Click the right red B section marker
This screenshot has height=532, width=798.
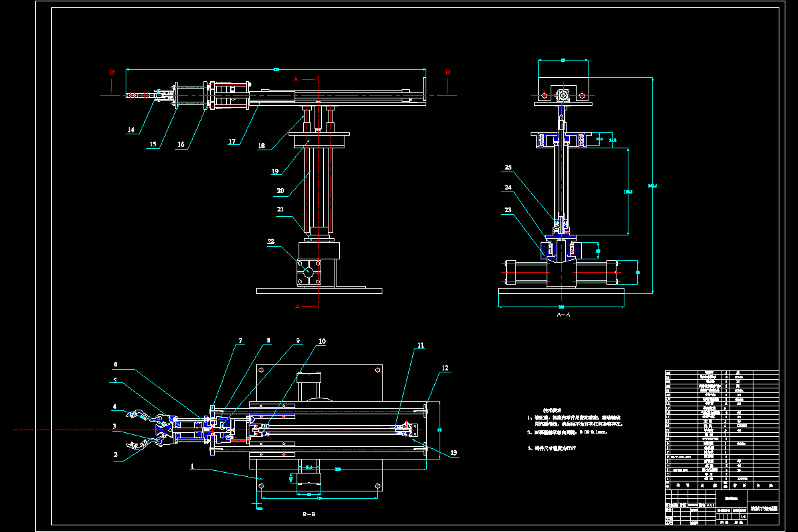click(x=448, y=71)
